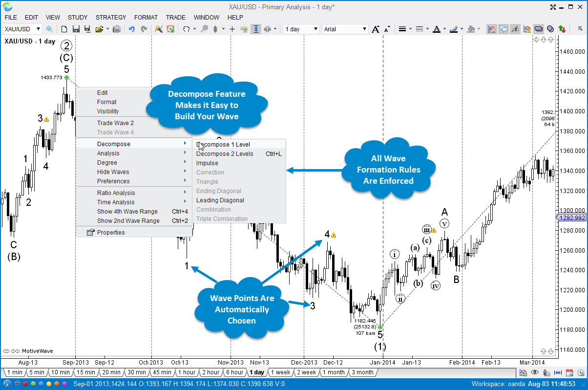Viewport: 588px width, 390px height.
Task: Click the eye icon in bottom bar
Action: point(535,372)
